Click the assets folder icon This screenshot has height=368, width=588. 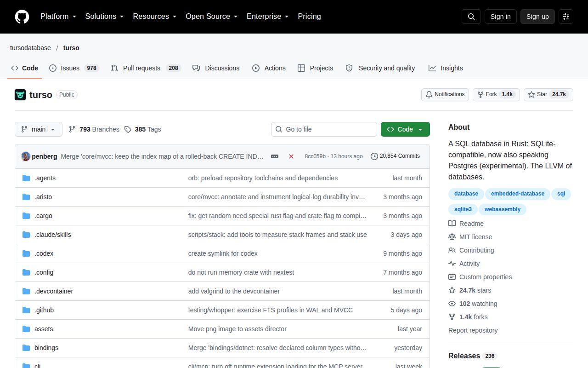click(26, 329)
